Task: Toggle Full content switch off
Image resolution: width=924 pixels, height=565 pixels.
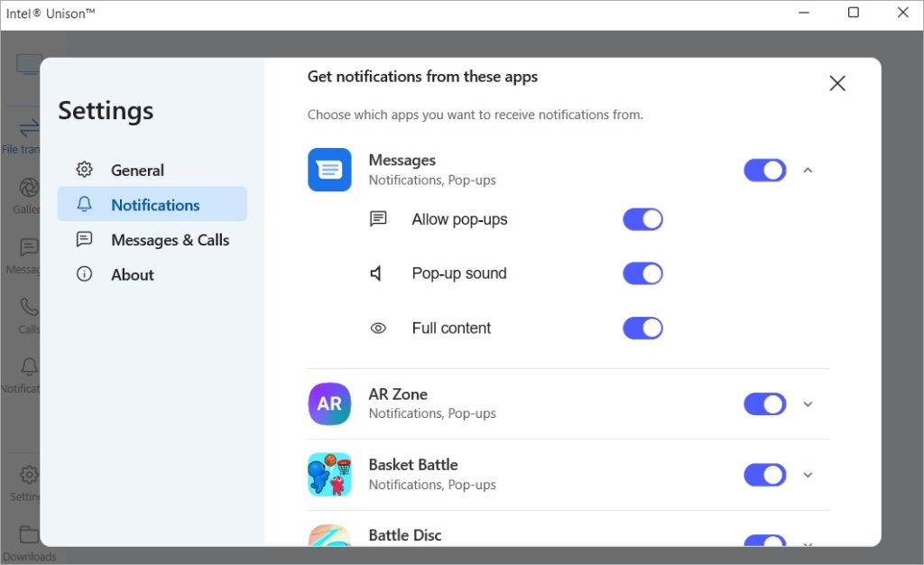Action: click(642, 328)
